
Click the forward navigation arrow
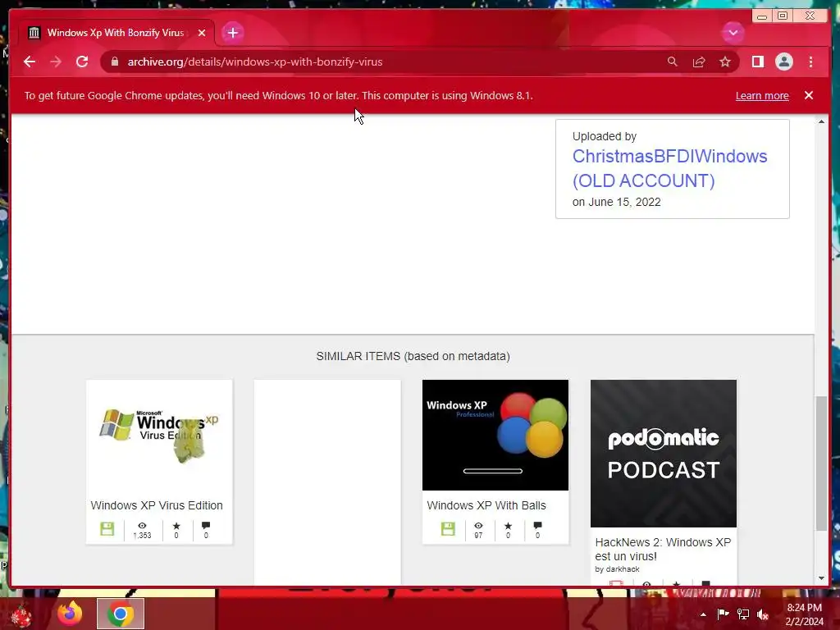[x=56, y=62]
